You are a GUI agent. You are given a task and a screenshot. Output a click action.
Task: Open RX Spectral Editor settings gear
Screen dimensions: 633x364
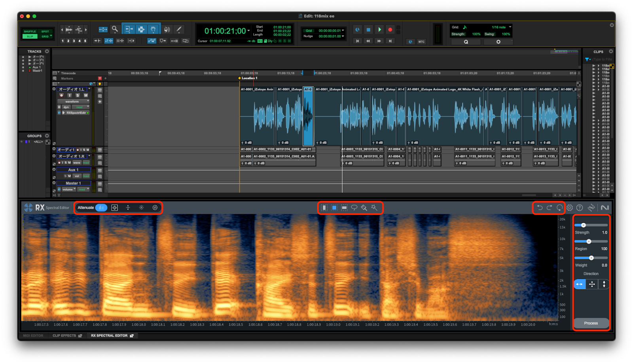point(570,207)
